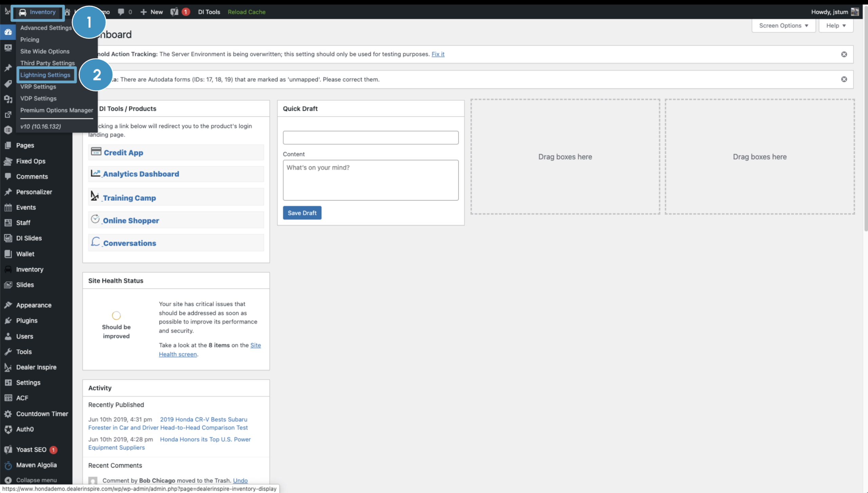Image resolution: width=868 pixels, height=493 pixels.
Task: Open Settings in the sidebar
Action: pos(28,382)
